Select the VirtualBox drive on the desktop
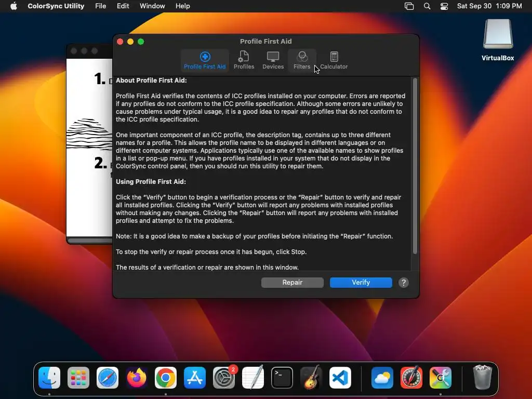The height and width of the screenshot is (399, 532). click(498, 40)
